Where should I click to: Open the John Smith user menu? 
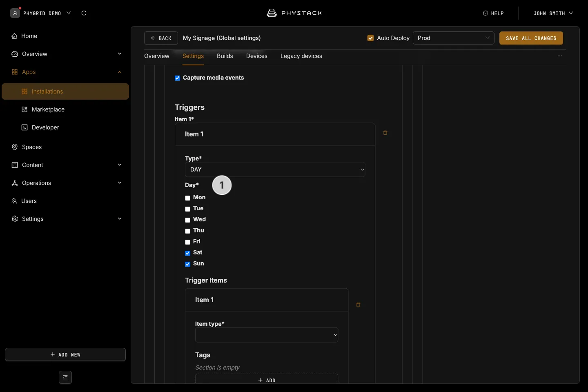pos(553,13)
